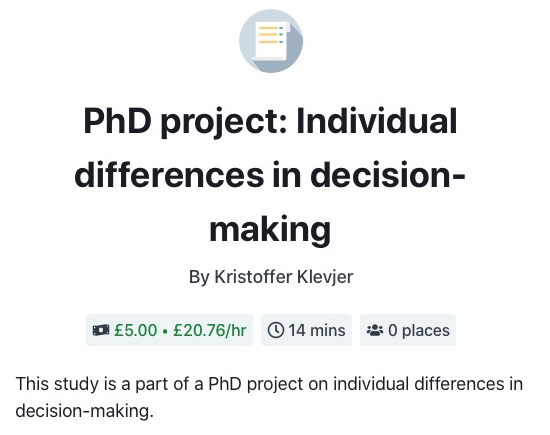Click the clock icon beside 14 mins
Viewport: 550px width, 435px height.
pyautogui.click(x=276, y=330)
